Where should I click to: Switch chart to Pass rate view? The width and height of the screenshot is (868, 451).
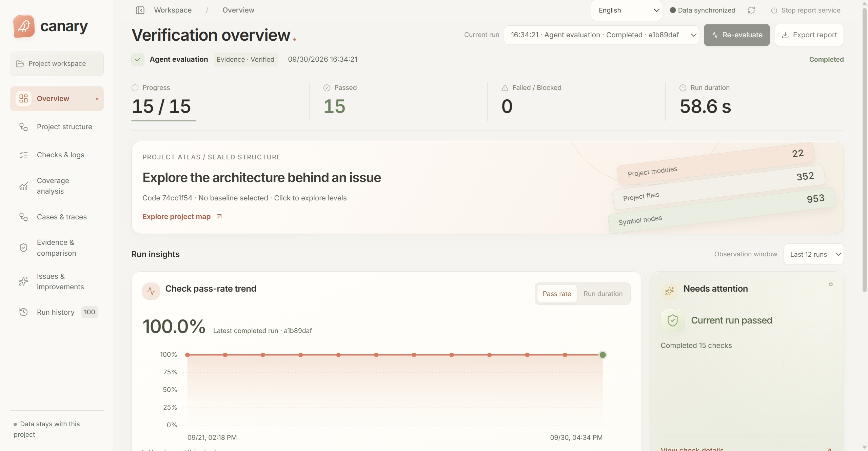tap(557, 294)
